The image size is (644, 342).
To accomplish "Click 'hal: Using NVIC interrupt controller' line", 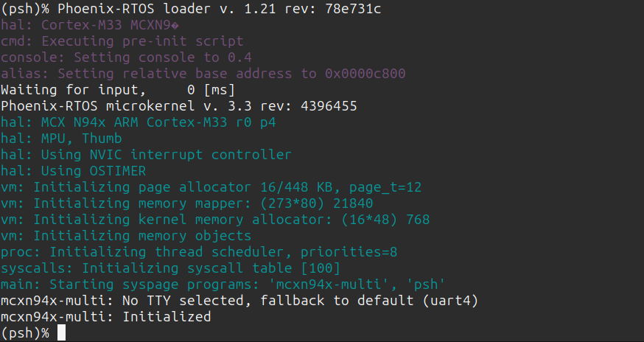I will [146, 155].
